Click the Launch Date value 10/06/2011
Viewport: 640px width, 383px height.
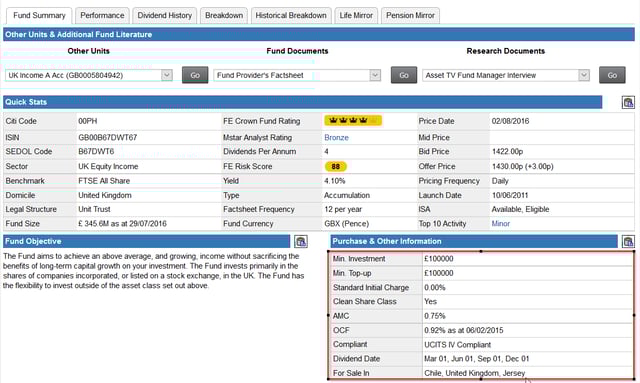(510, 195)
